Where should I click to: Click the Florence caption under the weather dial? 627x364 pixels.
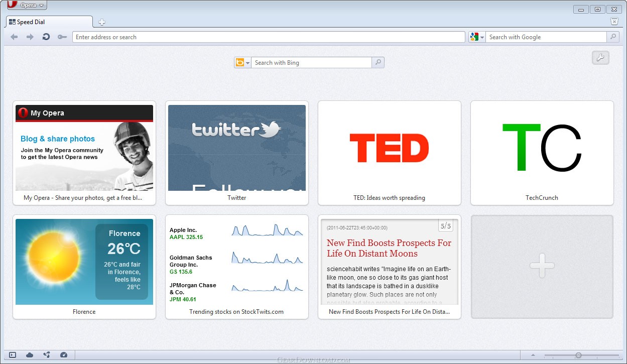pos(84,312)
